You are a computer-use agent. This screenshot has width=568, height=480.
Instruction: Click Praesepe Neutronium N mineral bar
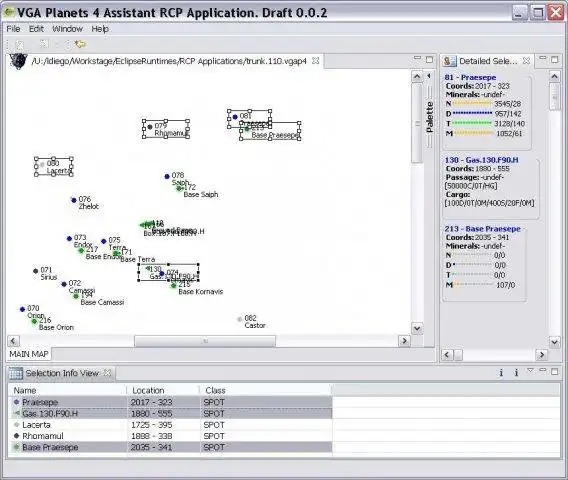coord(473,104)
